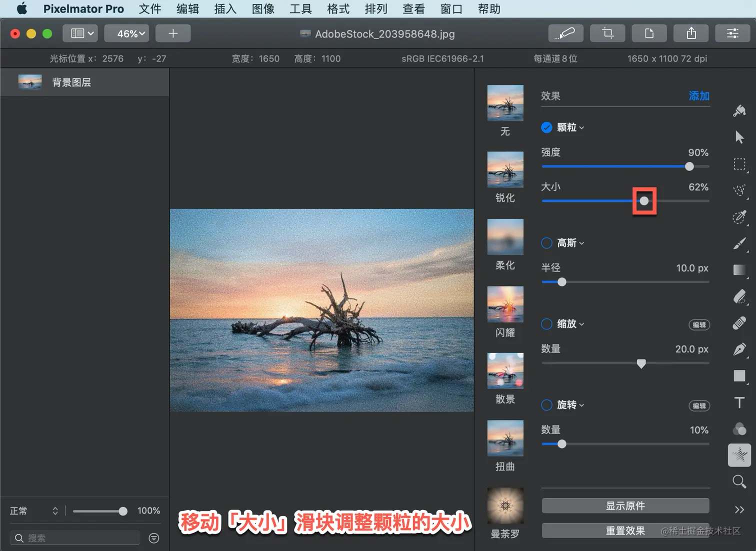Click 编辑 button next to 旋转

tap(699, 405)
